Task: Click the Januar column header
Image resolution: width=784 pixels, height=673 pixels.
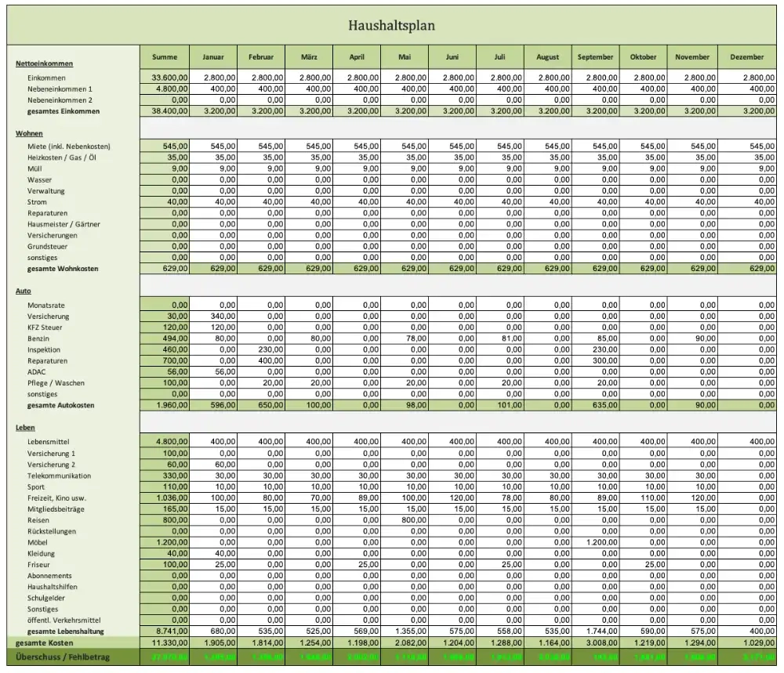Action: (213, 57)
